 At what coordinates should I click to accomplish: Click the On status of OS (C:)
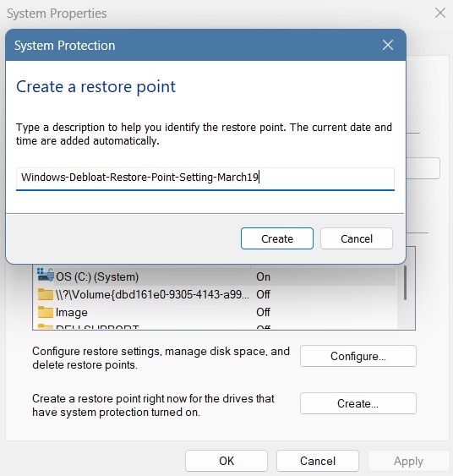[x=263, y=276]
